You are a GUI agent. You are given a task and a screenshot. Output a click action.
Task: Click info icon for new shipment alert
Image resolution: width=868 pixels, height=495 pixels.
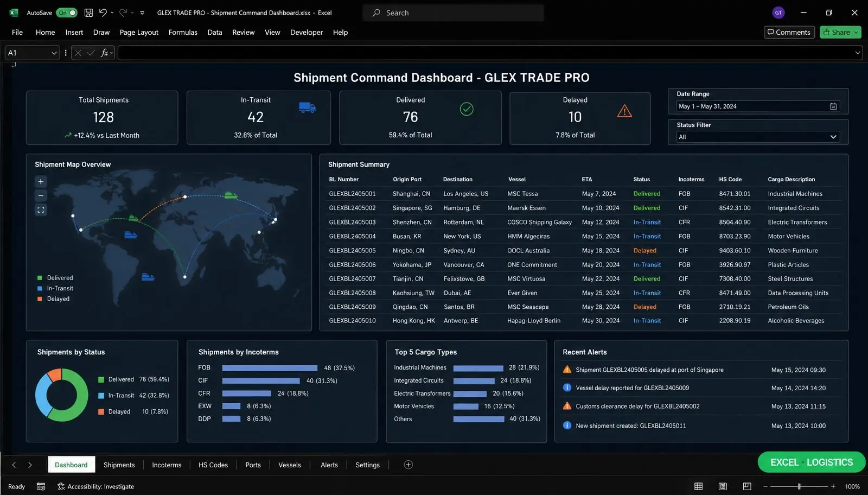pyautogui.click(x=567, y=426)
